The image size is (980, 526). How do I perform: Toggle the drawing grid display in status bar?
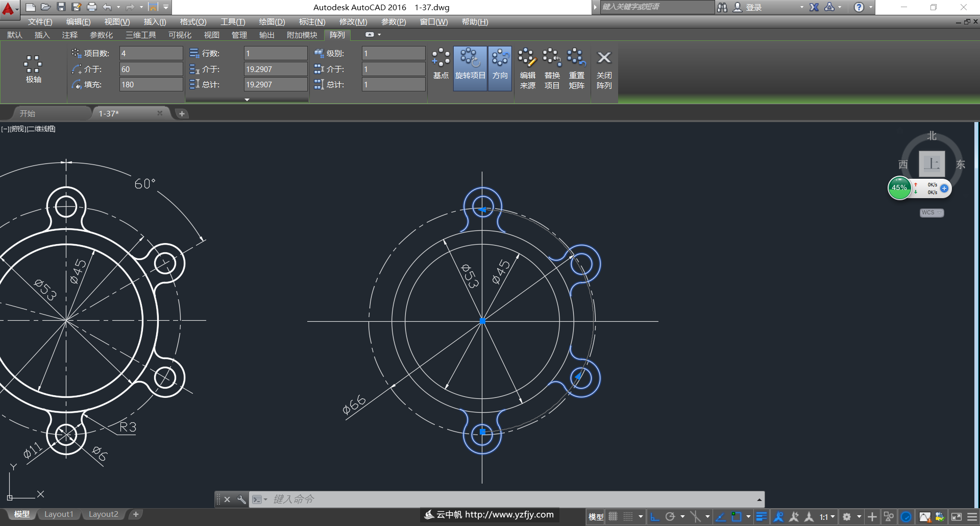(x=613, y=517)
